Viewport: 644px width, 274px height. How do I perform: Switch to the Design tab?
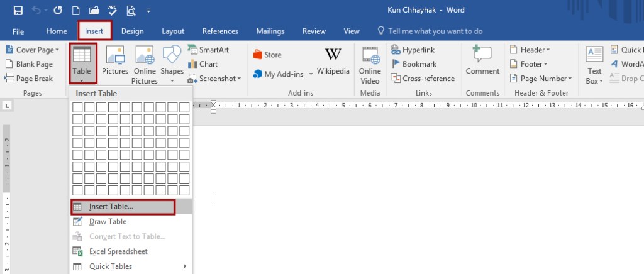tap(132, 31)
